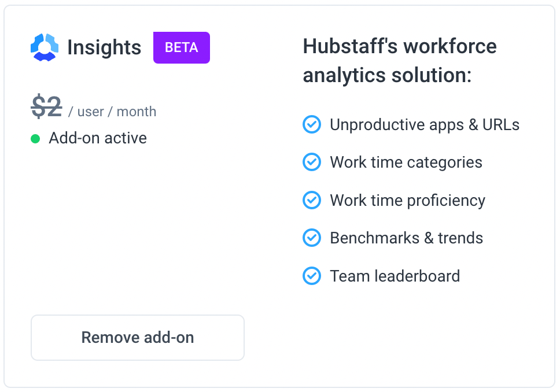Select the Team leaderboard checkmark icon
Screen dimensions: 560x392
point(312,276)
